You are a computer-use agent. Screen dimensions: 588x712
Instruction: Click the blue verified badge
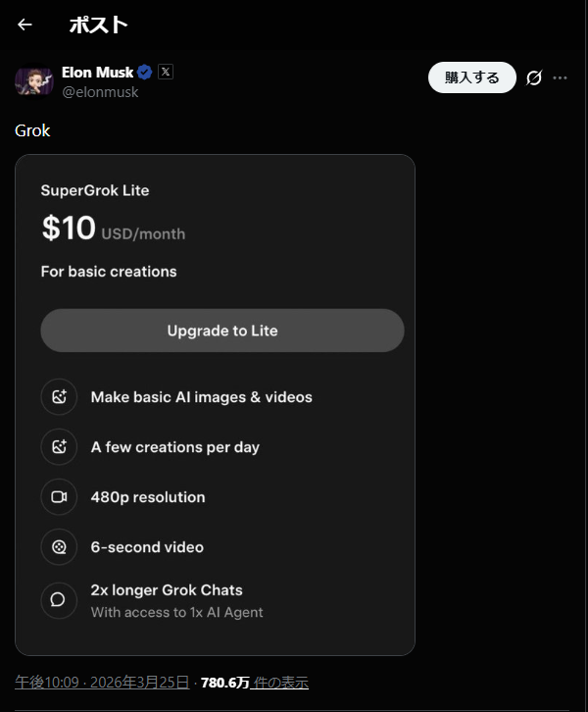pos(144,73)
